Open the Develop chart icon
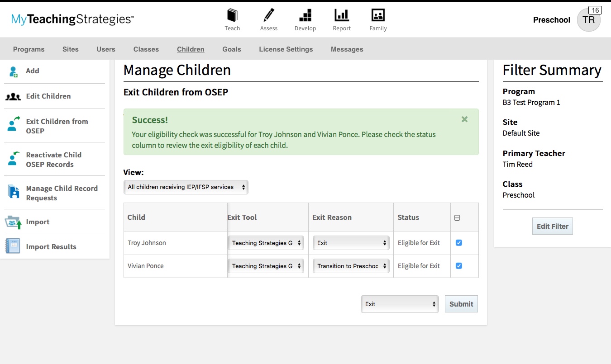611x364 pixels. pyautogui.click(x=305, y=15)
